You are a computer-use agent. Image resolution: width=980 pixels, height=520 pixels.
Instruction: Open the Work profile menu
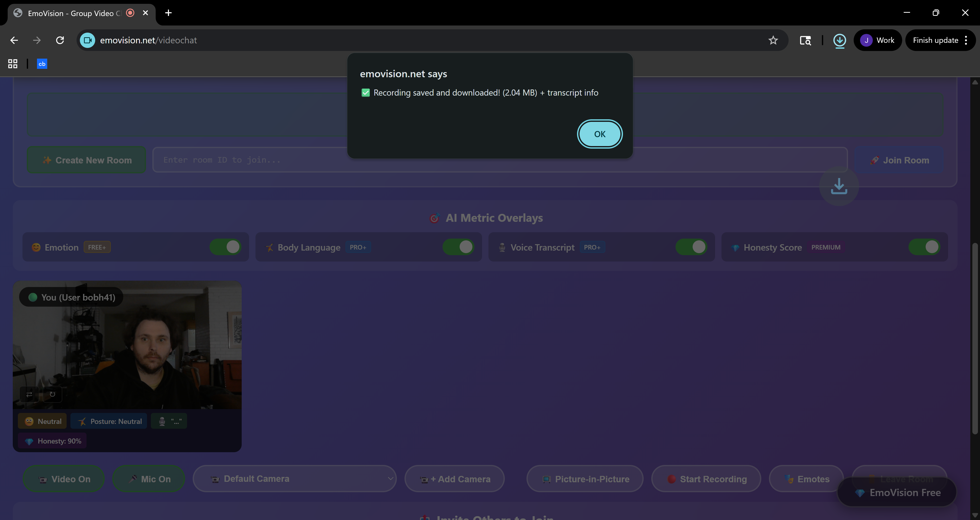point(878,40)
